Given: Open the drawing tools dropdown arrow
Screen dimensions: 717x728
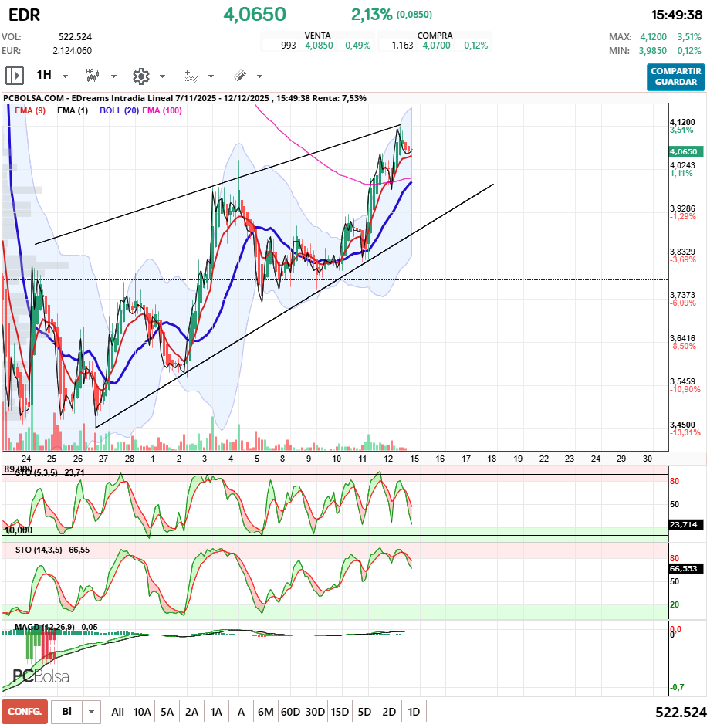Looking at the screenshot, I should [x=259, y=76].
